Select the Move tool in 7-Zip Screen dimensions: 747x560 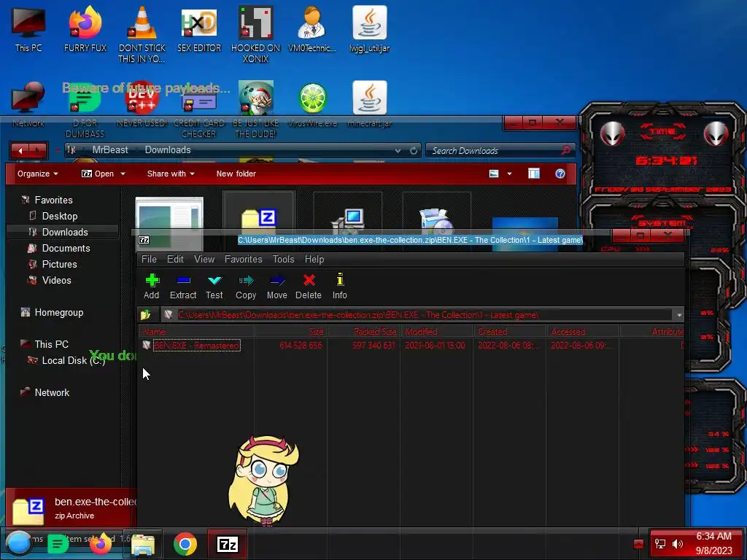276,286
